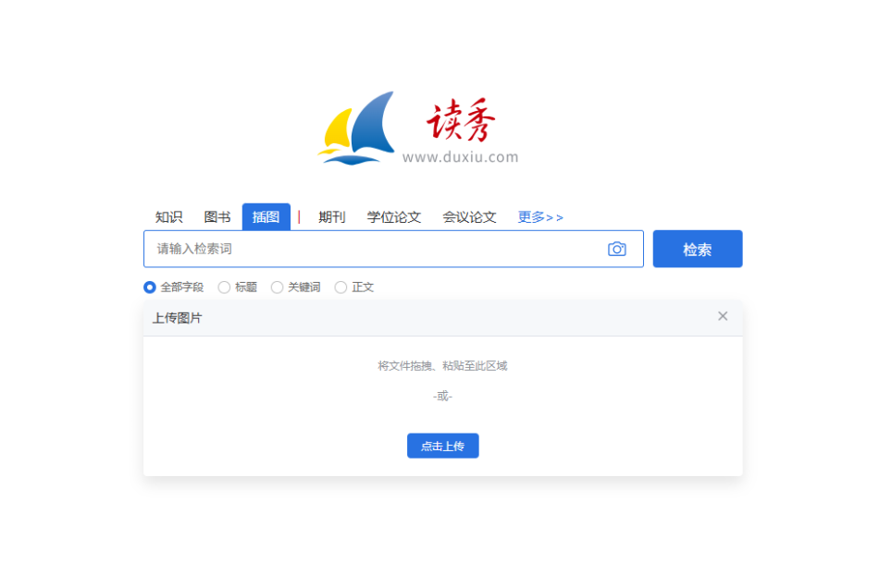Select the highlighted 插图 tab
The image size is (879, 588).
[x=266, y=217]
